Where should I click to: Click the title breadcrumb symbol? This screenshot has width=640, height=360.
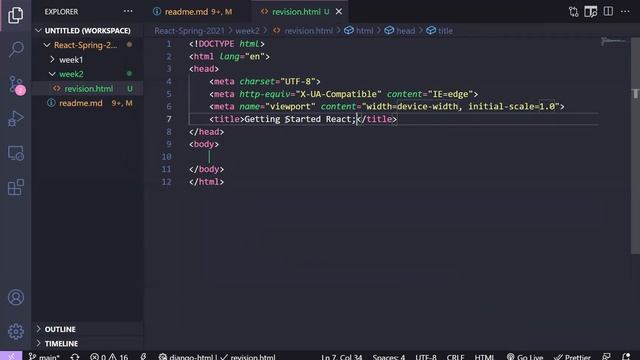point(440,31)
